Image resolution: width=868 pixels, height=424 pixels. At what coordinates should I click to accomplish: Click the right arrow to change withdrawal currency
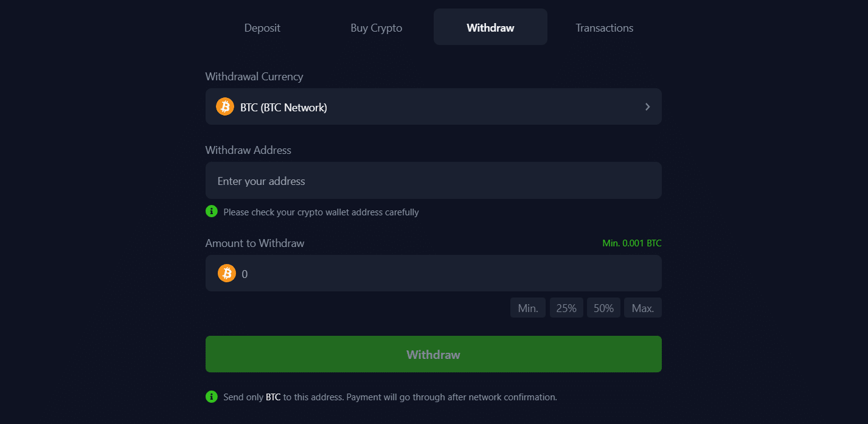pos(647,106)
